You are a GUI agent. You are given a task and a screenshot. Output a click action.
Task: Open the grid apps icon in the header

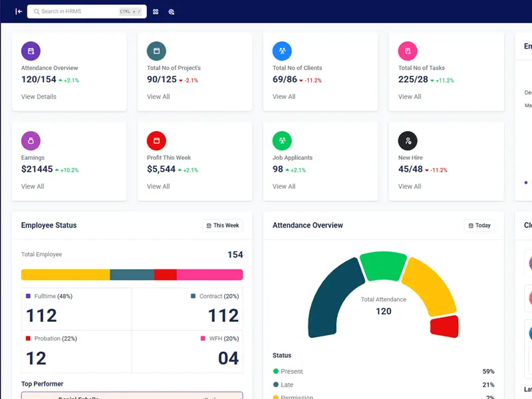(156, 11)
